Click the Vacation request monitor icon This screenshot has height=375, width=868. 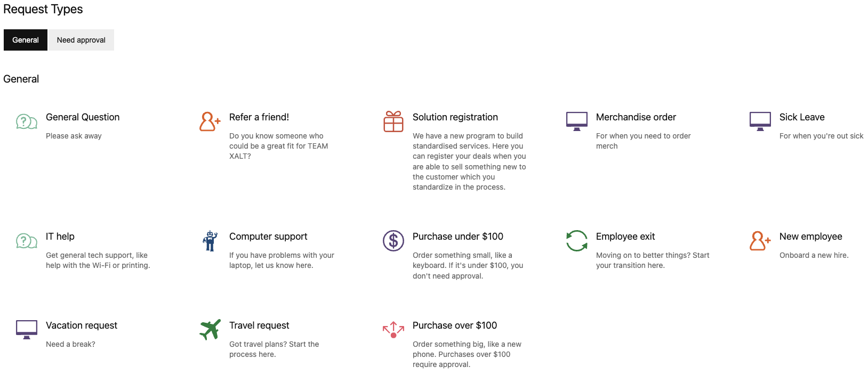(x=27, y=330)
